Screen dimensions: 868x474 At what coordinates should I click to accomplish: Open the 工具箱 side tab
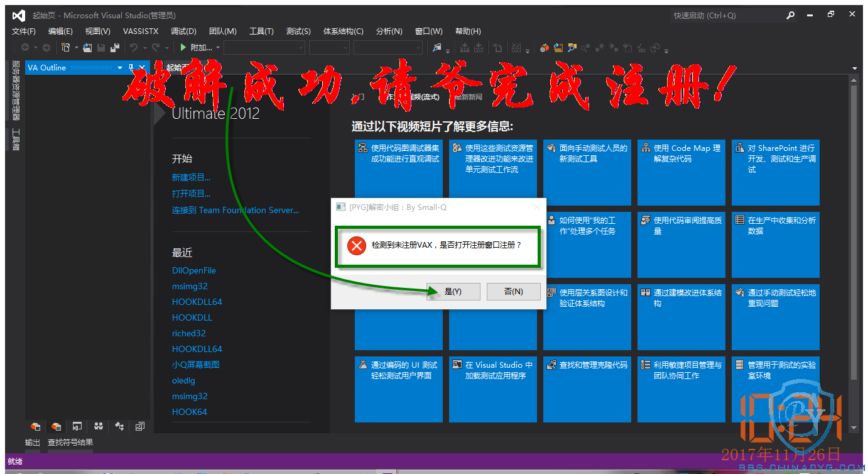[x=16, y=140]
